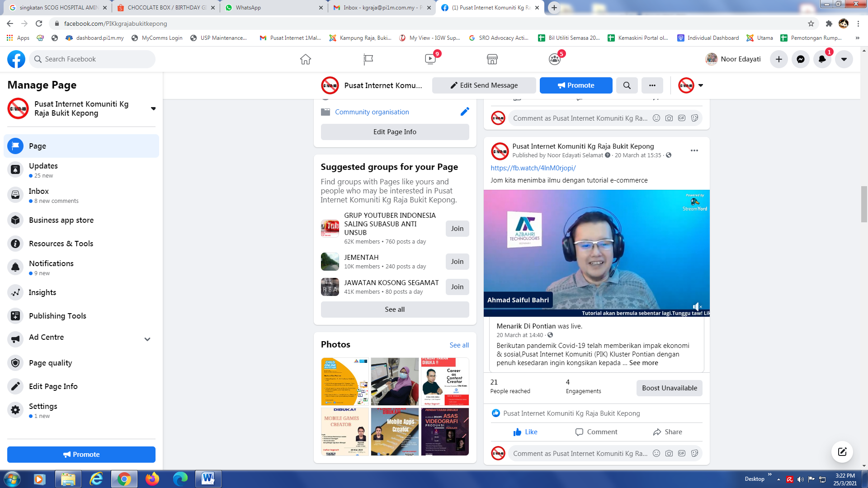Select Insights in Manage Page menu
Screen dimensions: 868x488
tap(42, 292)
